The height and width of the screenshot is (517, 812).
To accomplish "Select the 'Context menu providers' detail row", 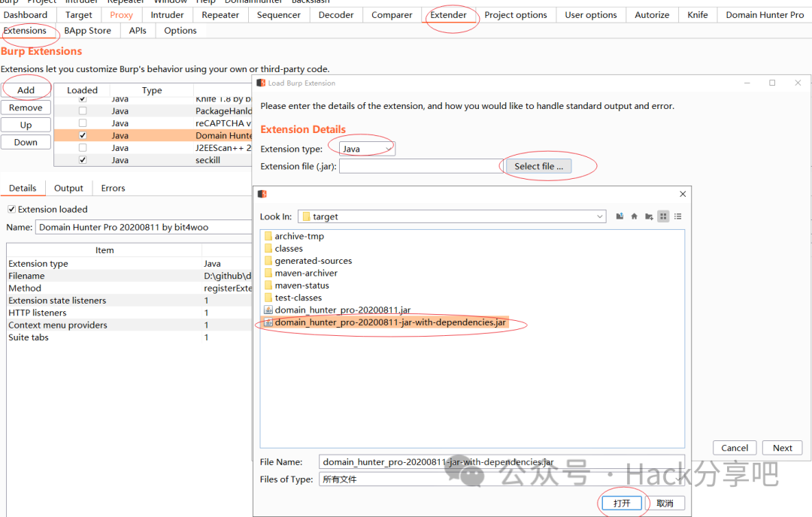I will pyautogui.click(x=129, y=325).
